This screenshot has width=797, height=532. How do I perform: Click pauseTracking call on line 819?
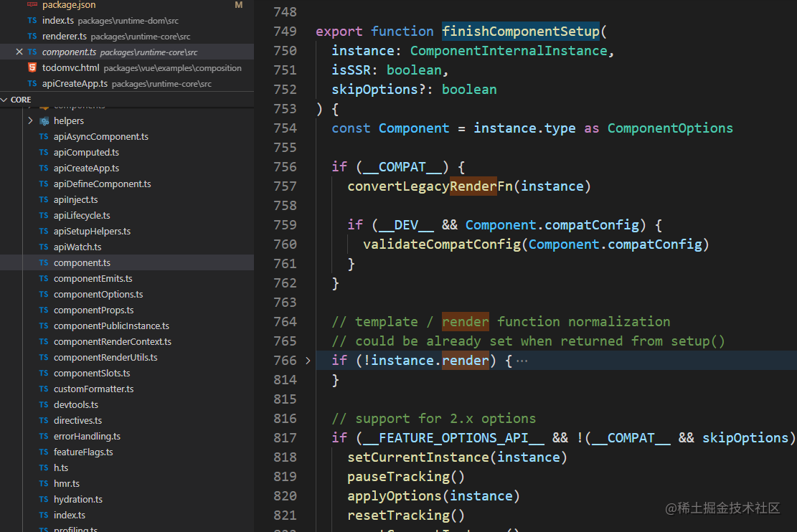(x=399, y=477)
